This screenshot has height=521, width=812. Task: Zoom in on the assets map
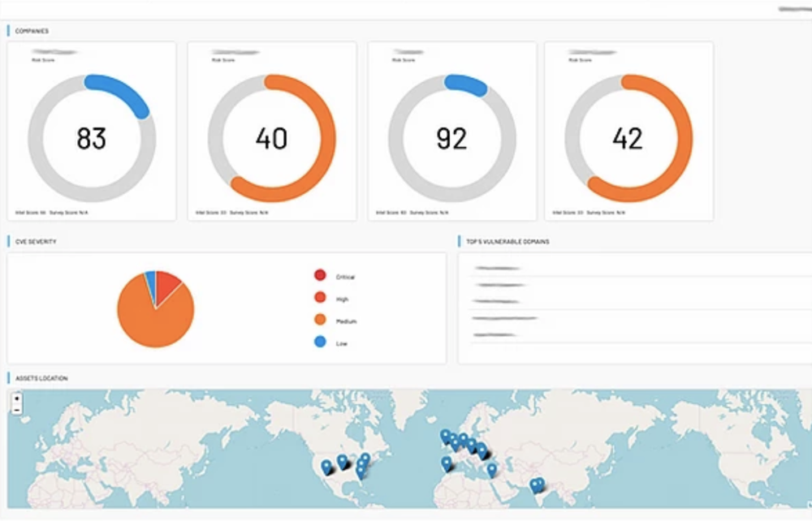pos(16,399)
